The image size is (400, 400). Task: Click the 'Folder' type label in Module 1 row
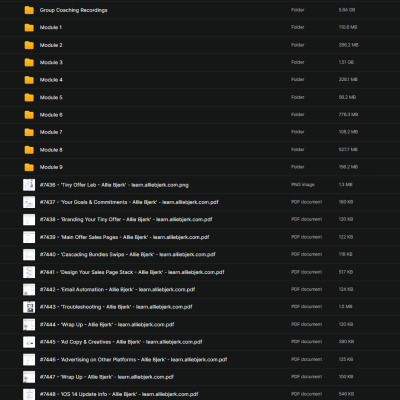point(298,27)
